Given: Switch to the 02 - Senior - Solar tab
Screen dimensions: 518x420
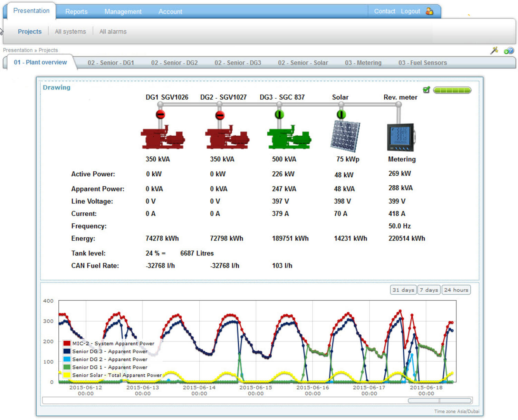Looking at the screenshot, I should (303, 62).
